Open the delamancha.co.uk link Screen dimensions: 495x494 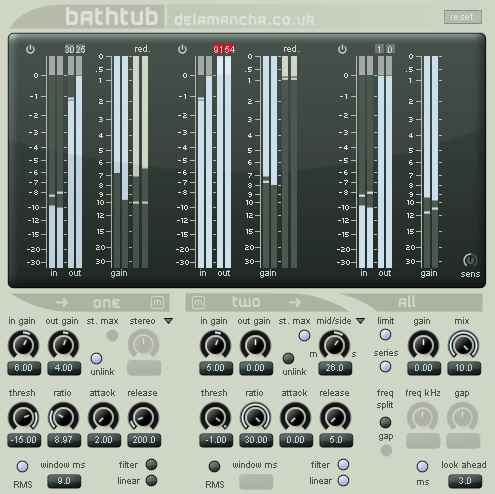pos(244,20)
